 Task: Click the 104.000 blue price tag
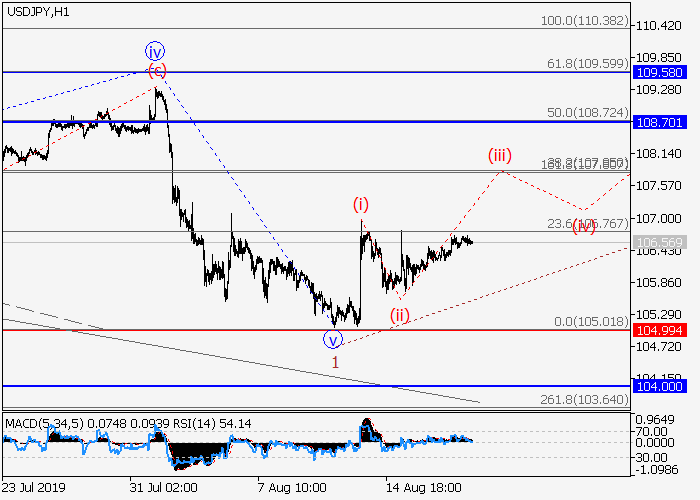coord(658,386)
